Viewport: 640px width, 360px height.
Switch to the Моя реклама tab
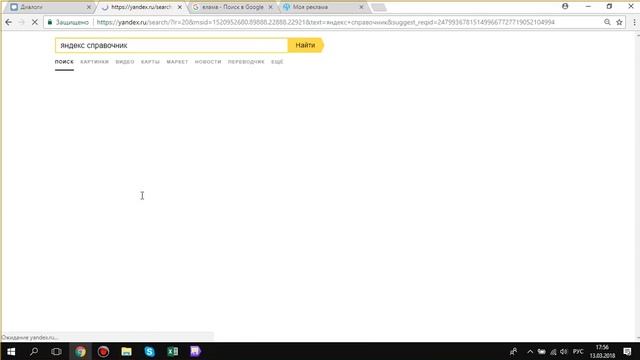(323, 7)
